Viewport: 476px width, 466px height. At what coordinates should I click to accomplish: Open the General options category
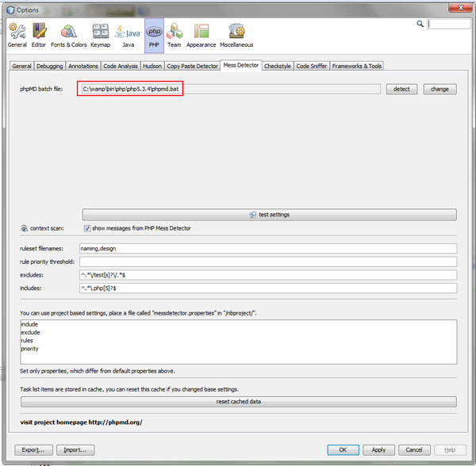tap(17, 36)
